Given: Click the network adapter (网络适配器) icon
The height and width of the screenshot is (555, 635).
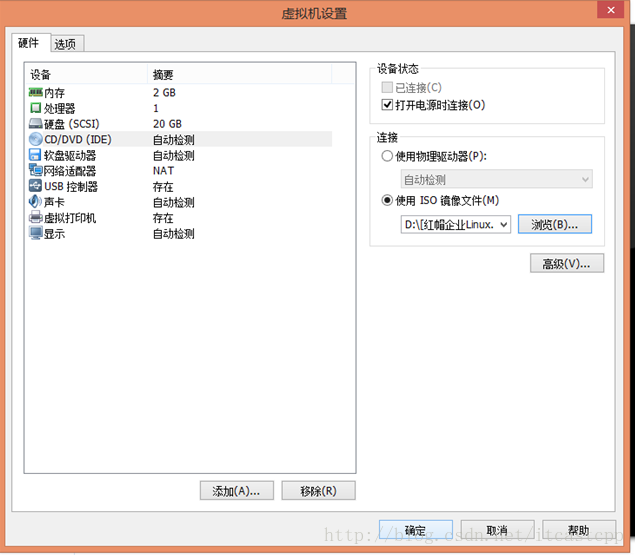Looking at the screenshot, I should click(x=36, y=170).
